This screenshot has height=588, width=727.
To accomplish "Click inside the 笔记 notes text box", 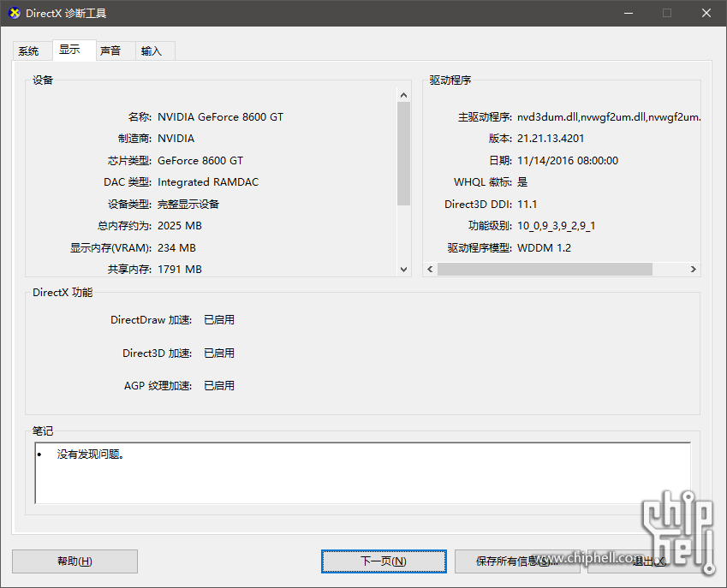I will [362, 473].
